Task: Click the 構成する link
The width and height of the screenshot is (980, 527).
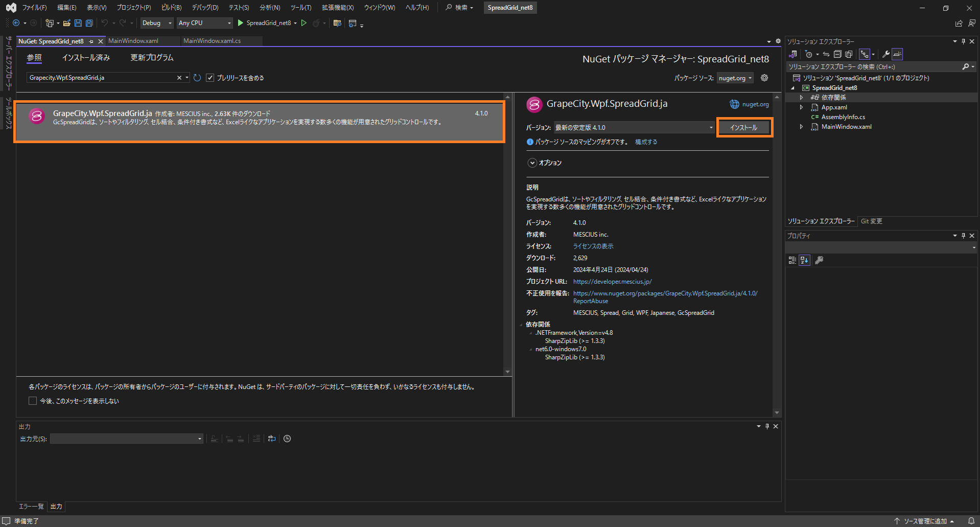Action: pyautogui.click(x=646, y=142)
